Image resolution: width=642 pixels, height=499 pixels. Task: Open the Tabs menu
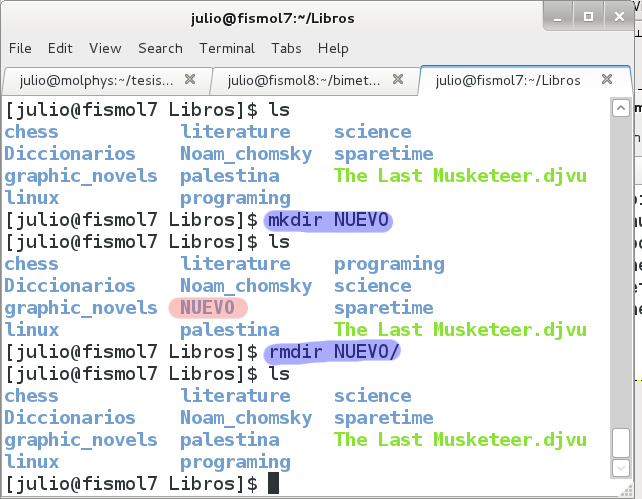(x=286, y=48)
